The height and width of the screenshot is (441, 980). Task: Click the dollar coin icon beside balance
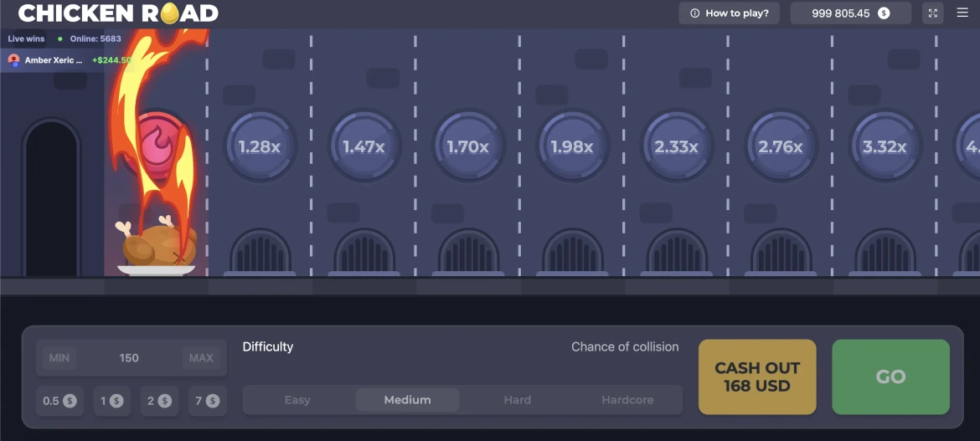coord(884,13)
